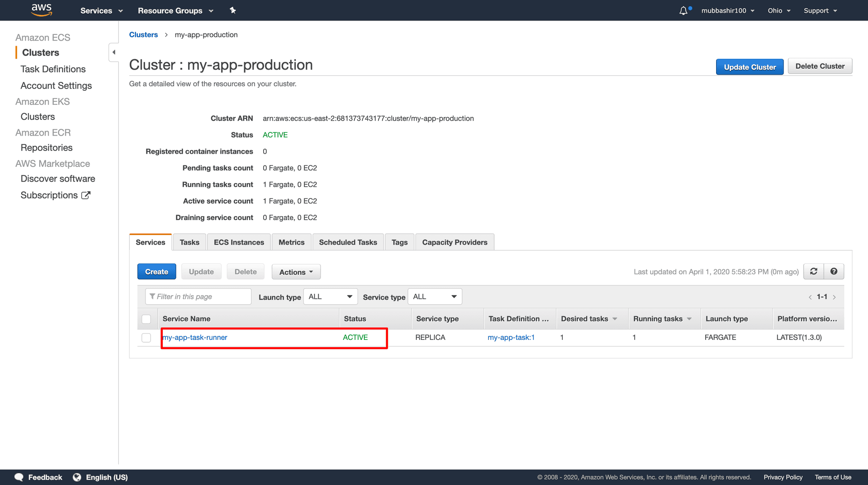Open Account Settings in sidebar
This screenshot has height=485, width=868.
click(56, 86)
